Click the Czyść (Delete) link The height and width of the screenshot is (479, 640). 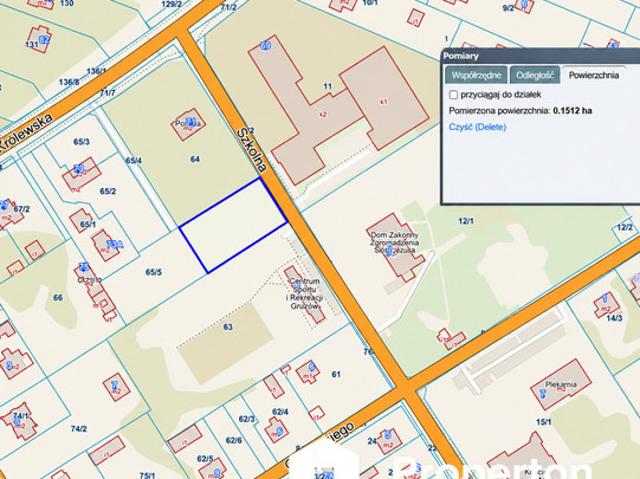(x=477, y=127)
